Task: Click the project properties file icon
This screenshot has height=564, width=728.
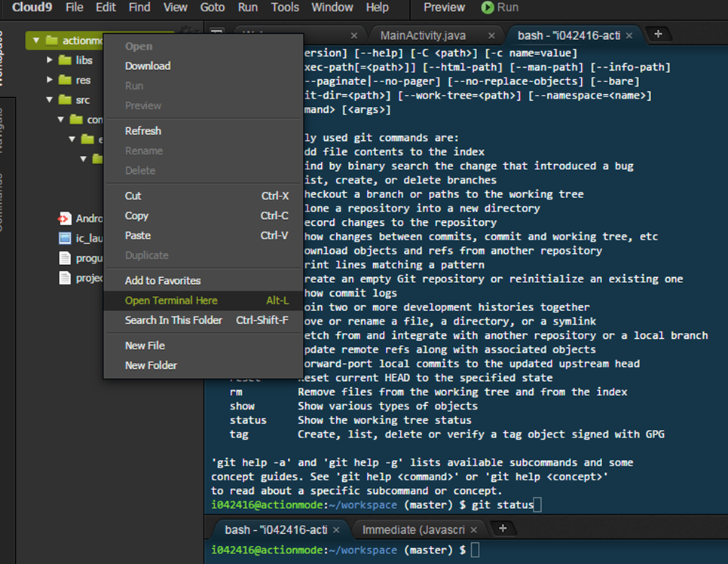Action: 65,278
